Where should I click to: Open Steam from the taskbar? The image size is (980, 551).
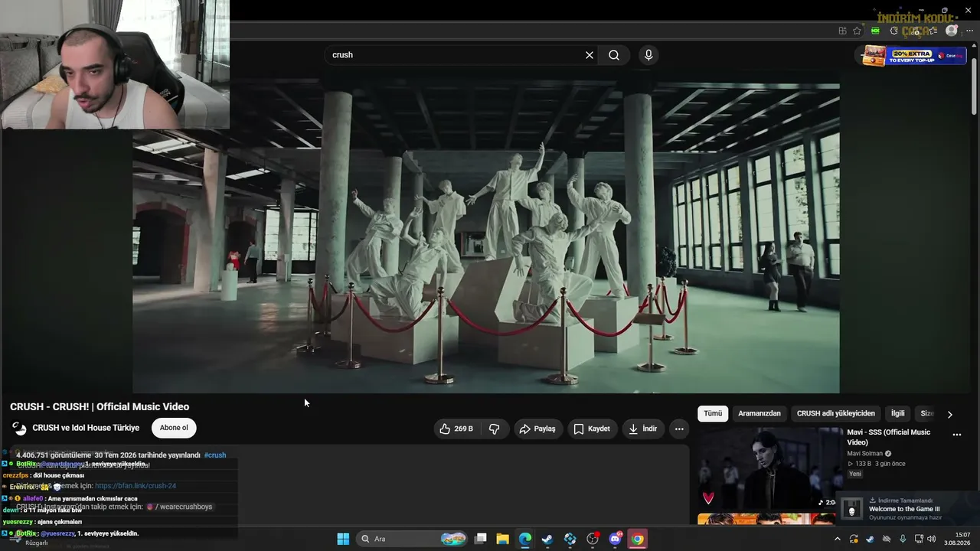[x=547, y=539]
